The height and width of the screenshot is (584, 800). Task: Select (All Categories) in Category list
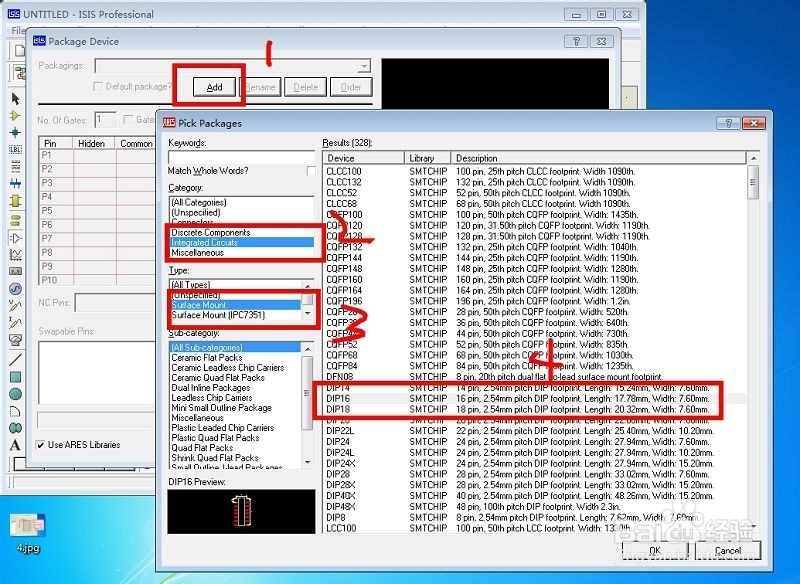click(198, 202)
